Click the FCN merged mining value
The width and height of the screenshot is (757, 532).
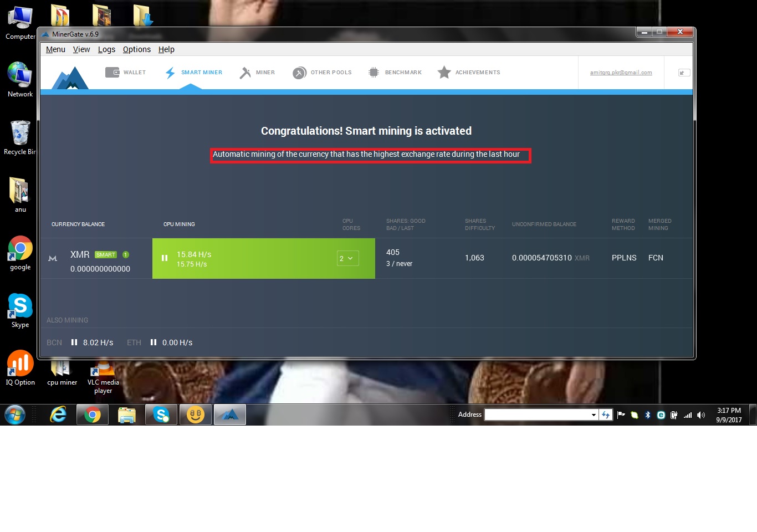coord(656,258)
